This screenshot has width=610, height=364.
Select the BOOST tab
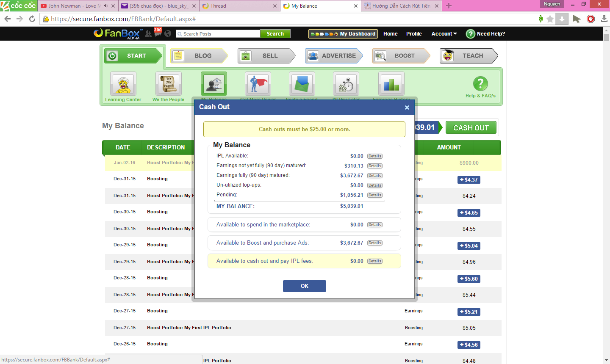[401, 56]
